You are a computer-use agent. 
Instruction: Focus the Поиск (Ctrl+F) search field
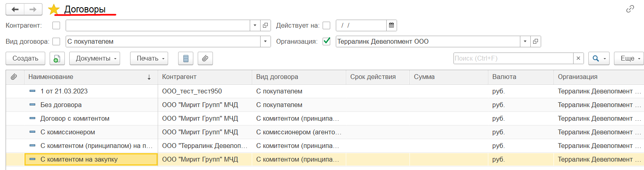pos(514,59)
